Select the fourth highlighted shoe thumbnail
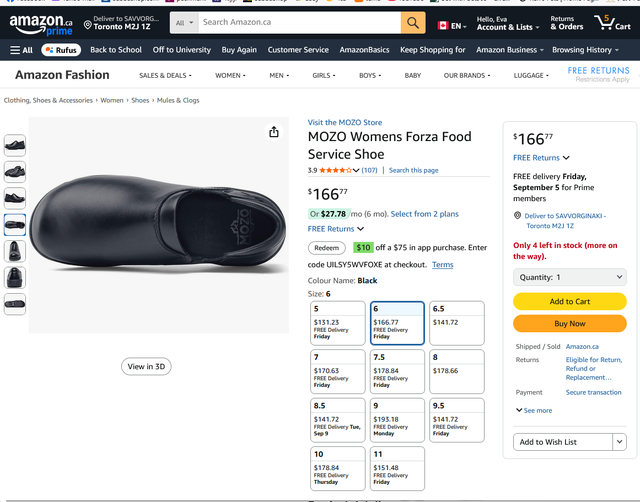 point(15,224)
